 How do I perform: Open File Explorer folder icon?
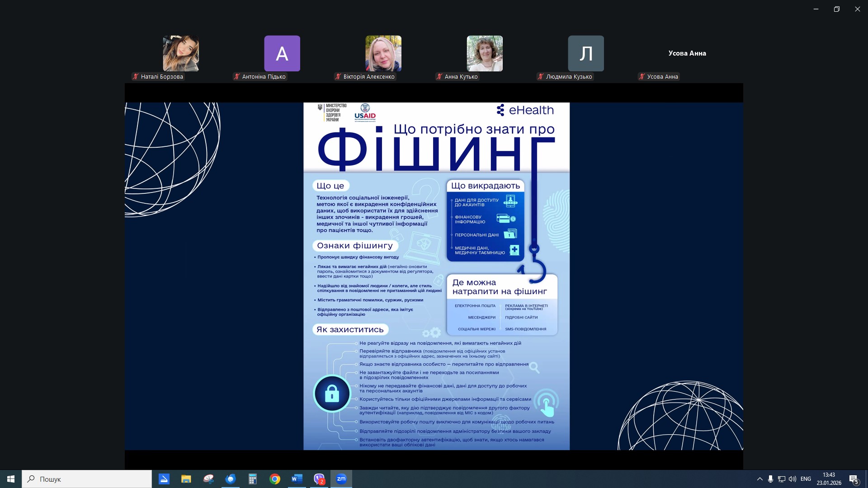[186, 479]
